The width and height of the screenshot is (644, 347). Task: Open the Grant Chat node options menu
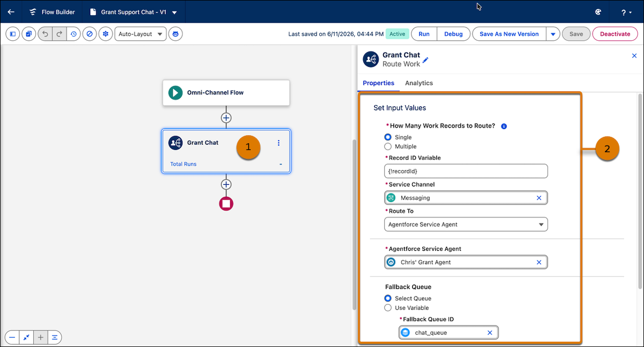click(279, 143)
